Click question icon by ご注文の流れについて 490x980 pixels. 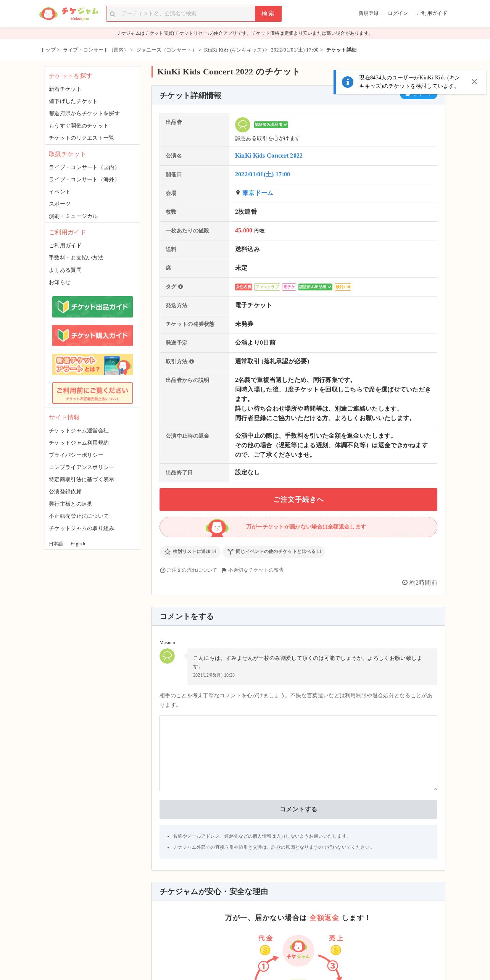[163, 571]
